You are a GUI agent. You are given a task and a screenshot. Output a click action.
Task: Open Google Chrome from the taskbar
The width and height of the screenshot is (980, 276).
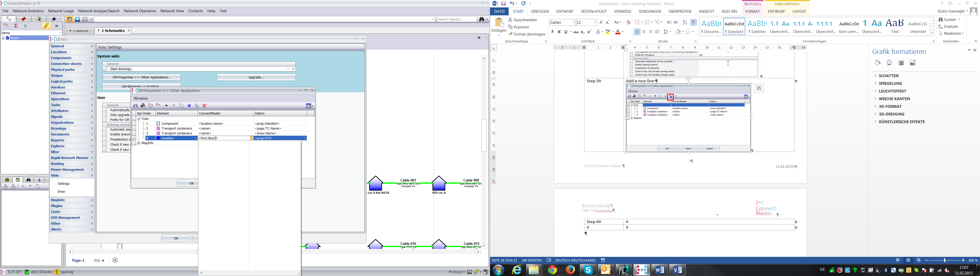coord(552,270)
